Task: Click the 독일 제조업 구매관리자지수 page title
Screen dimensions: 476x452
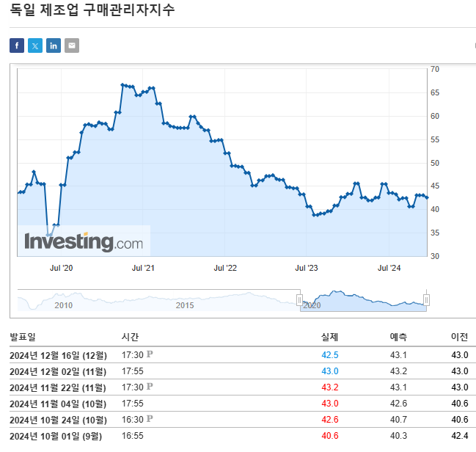Action: pos(92,11)
